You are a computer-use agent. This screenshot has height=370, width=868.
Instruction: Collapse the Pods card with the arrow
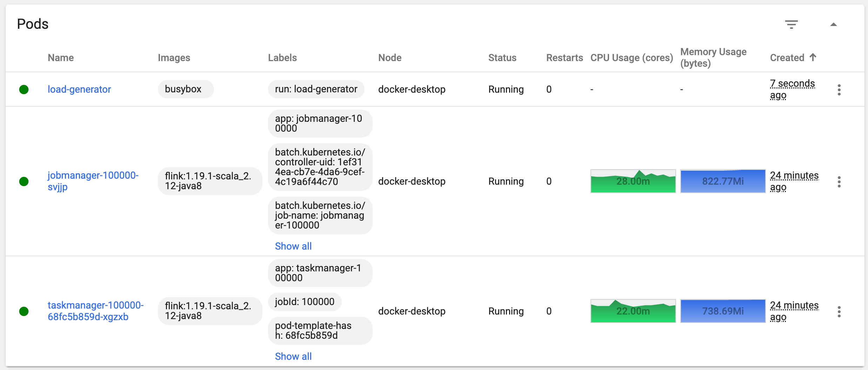point(833,25)
